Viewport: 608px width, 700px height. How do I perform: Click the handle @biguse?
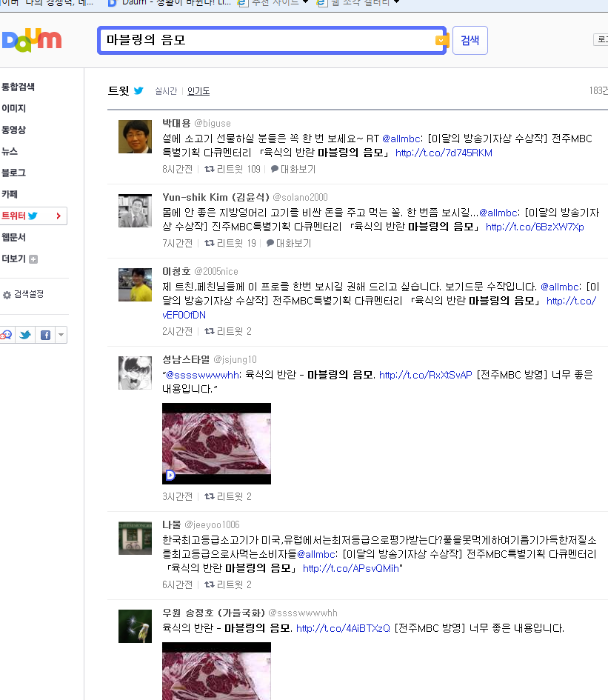point(213,123)
